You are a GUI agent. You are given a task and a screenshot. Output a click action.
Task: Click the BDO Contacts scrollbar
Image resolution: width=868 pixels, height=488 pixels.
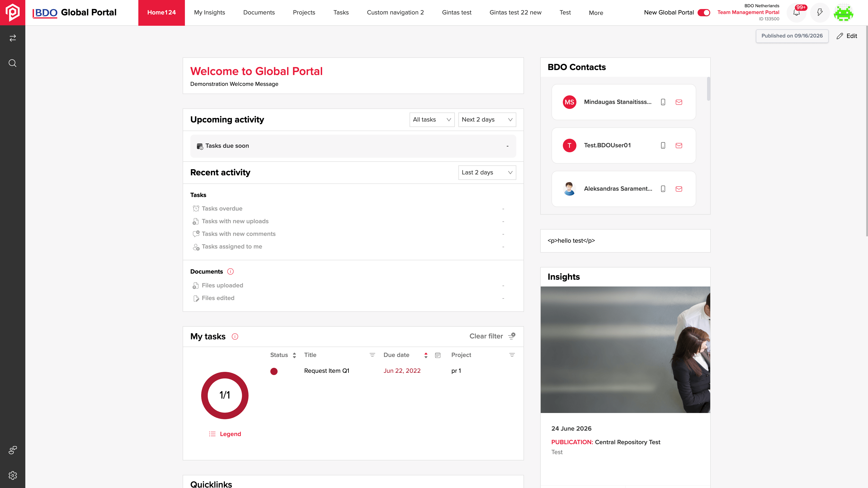708,89
